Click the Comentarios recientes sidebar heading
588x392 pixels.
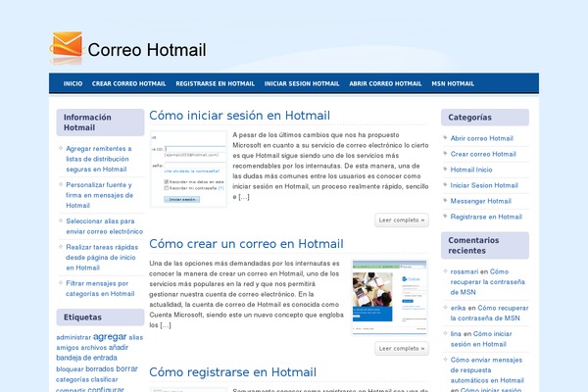click(485, 245)
